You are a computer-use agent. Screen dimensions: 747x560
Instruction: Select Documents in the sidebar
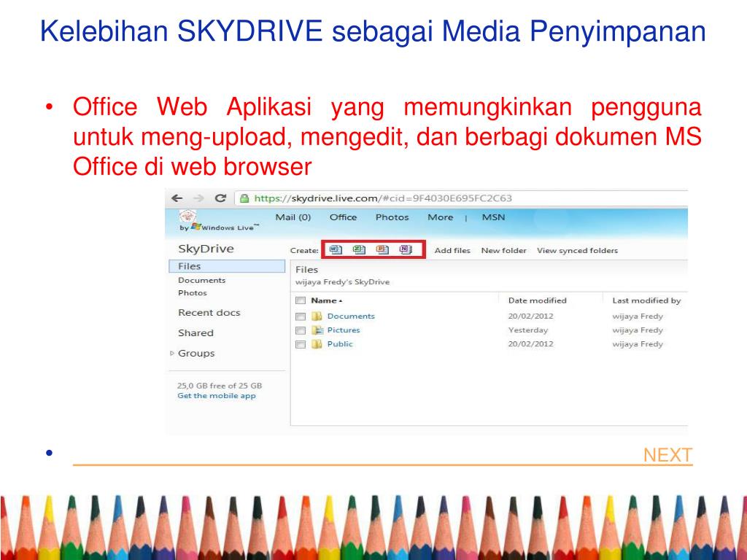click(x=201, y=281)
